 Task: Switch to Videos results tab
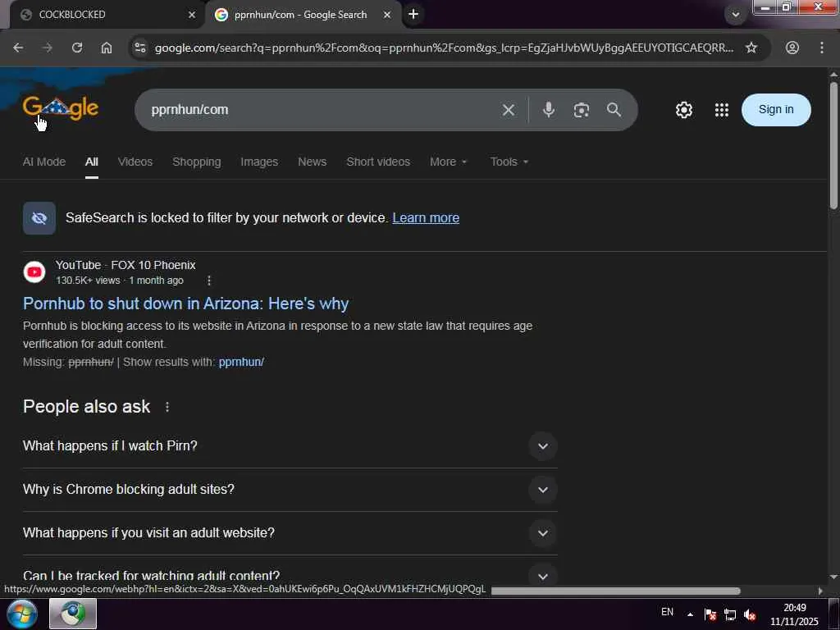click(135, 162)
